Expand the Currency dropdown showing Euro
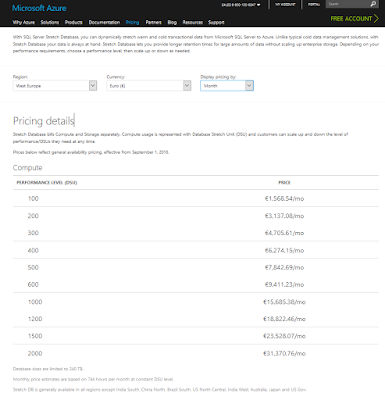The image size is (385, 400). pyautogui.click(x=149, y=86)
